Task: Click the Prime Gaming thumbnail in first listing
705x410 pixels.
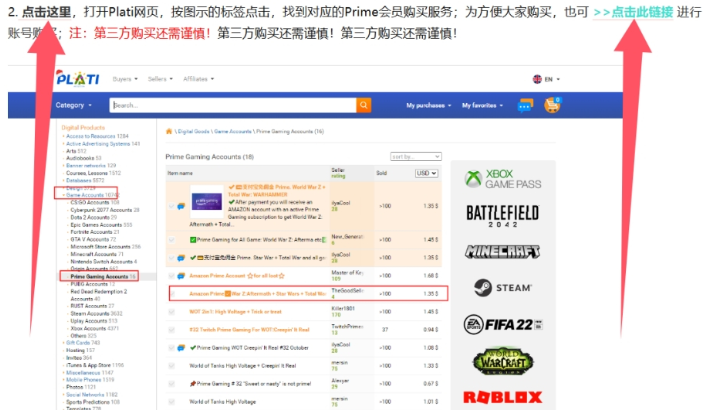Action: pyautogui.click(x=206, y=201)
